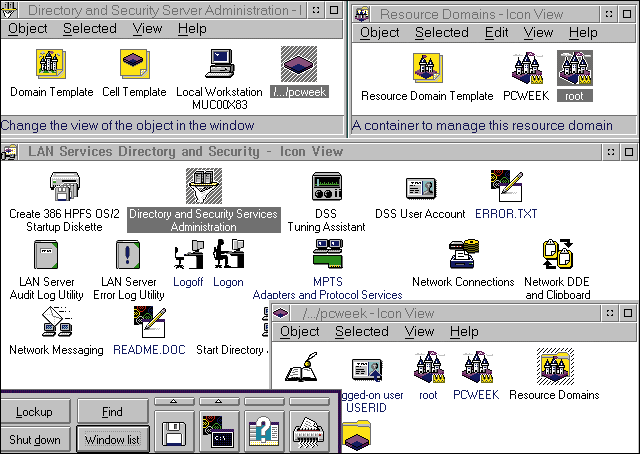Click the Logoff icon
This screenshot has height=454, width=640.
189,254
